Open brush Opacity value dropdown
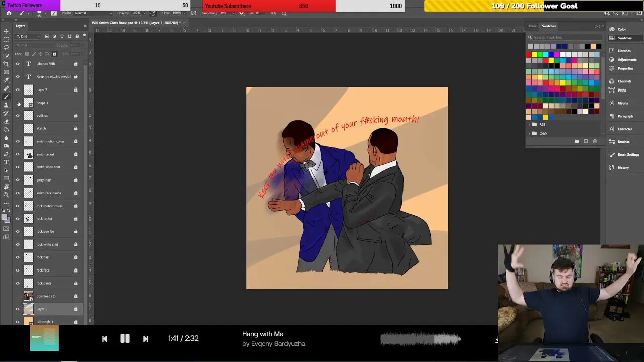 (x=145, y=13)
